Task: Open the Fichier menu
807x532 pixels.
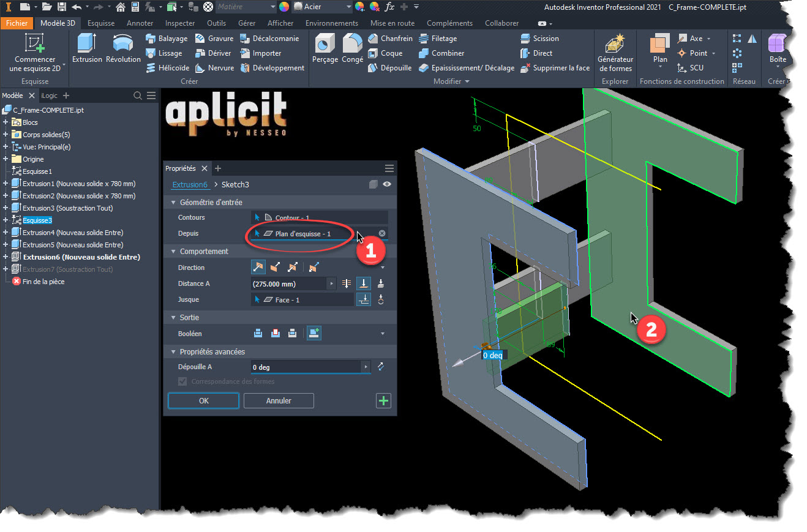Action: coord(17,23)
